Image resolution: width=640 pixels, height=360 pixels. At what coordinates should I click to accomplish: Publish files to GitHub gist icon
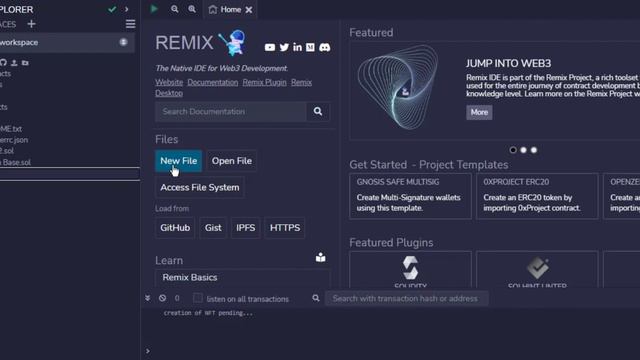(x=3, y=62)
